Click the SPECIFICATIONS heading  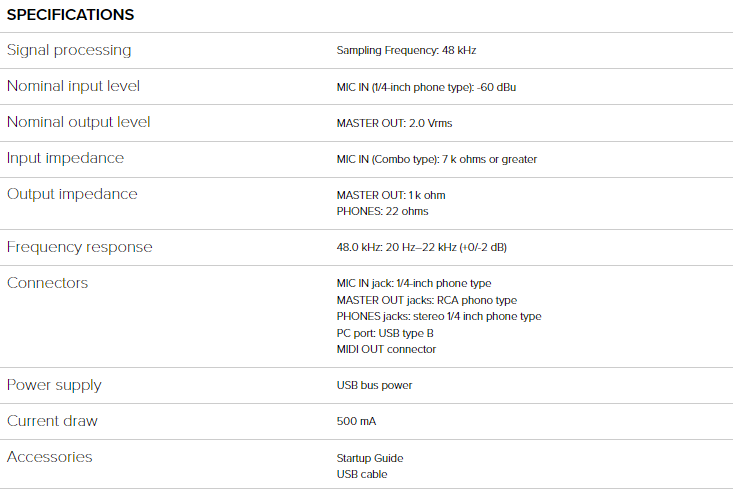tap(70, 15)
